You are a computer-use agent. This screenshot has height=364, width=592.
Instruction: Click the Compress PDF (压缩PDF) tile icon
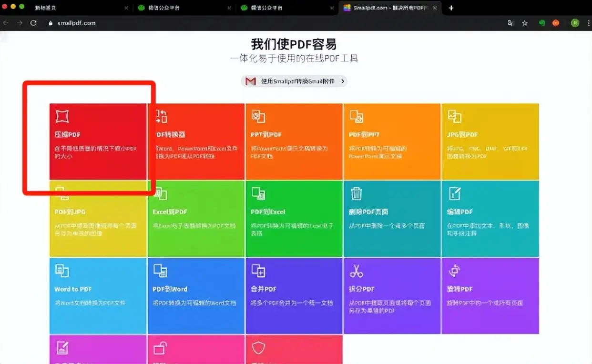tap(62, 116)
